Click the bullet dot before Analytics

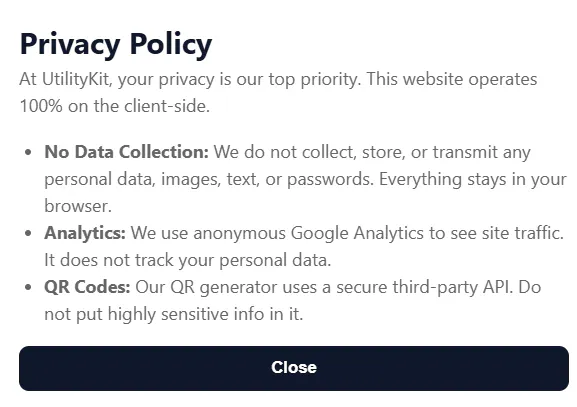coord(28,233)
